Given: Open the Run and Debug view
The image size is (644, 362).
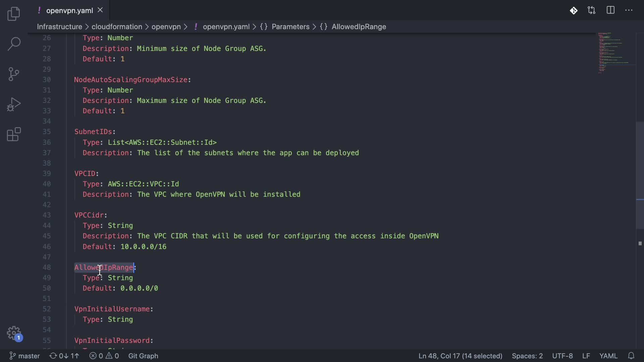Looking at the screenshot, I should (14, 104).
